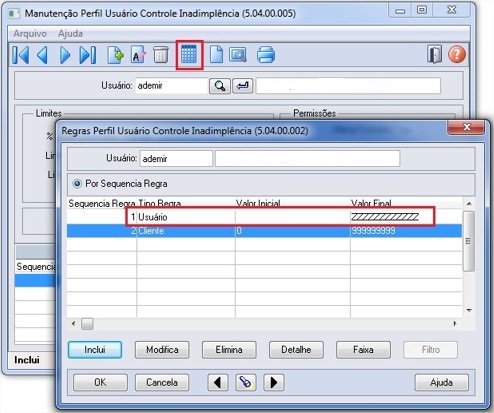Go to next record in main toolbar
Image resolution: width=494 pixels, height=413 pixels.
[x=65, y=55]
